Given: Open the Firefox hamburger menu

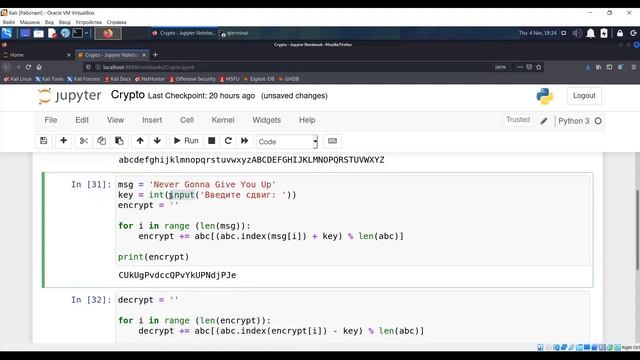Looking at the screenshot, I should click(x=634, y=67).
